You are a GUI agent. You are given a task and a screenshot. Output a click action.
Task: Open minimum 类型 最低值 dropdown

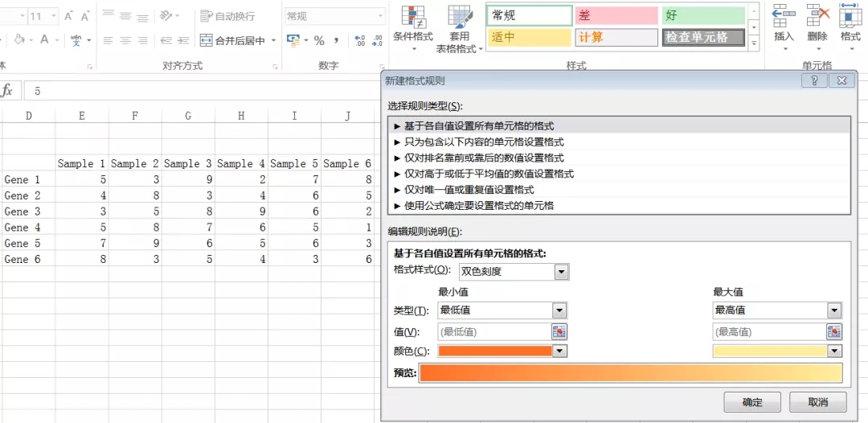point(559,310)
